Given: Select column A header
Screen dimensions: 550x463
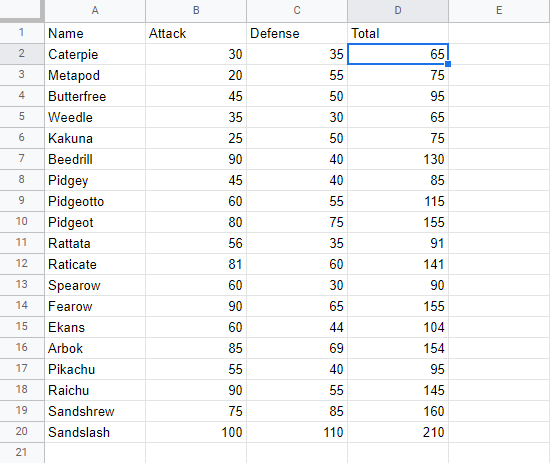Looking at the screenshot, I should [x=95, y=11].
